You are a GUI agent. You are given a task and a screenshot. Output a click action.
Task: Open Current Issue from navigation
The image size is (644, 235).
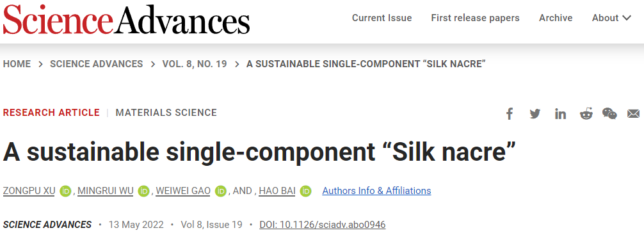click(382, 18)
